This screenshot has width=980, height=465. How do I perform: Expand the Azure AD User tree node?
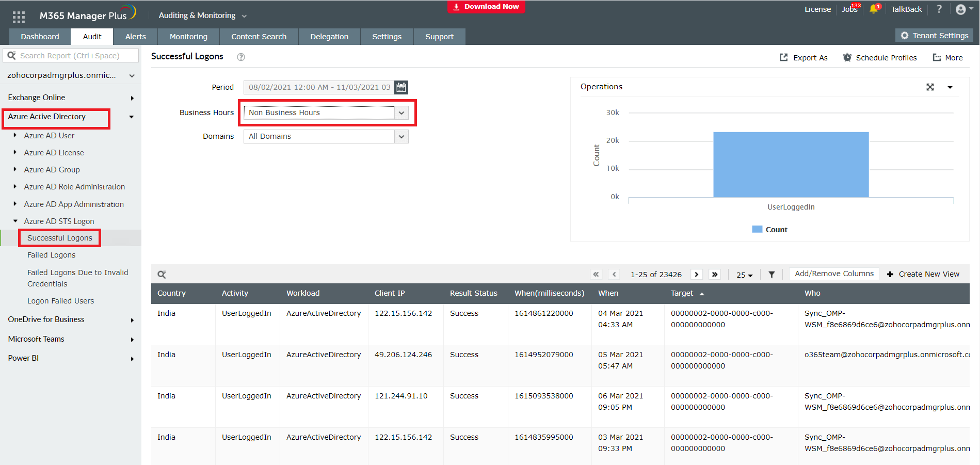point(15,136)
